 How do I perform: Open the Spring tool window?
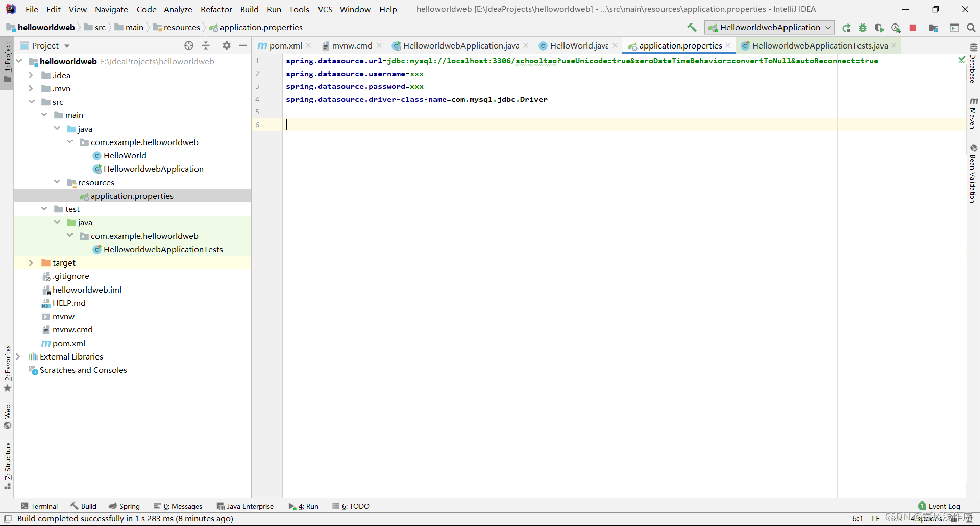(x=124, y=506)
